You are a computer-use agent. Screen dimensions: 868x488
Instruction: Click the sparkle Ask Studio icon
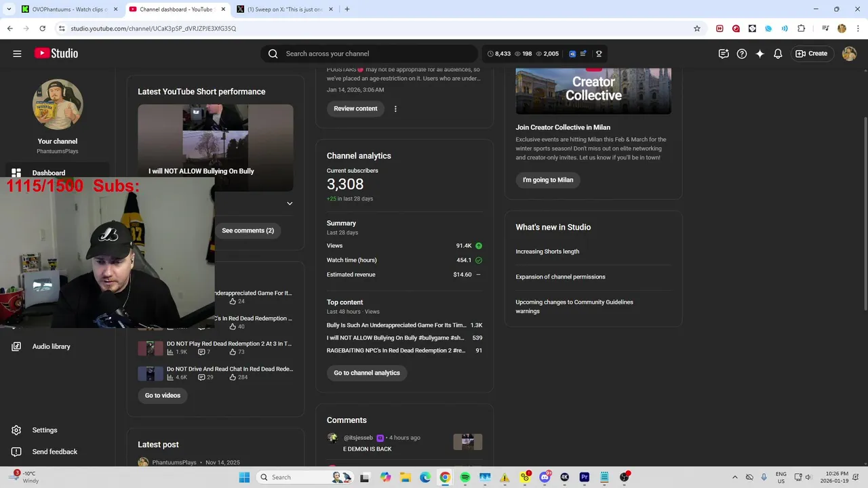[760, 54]
